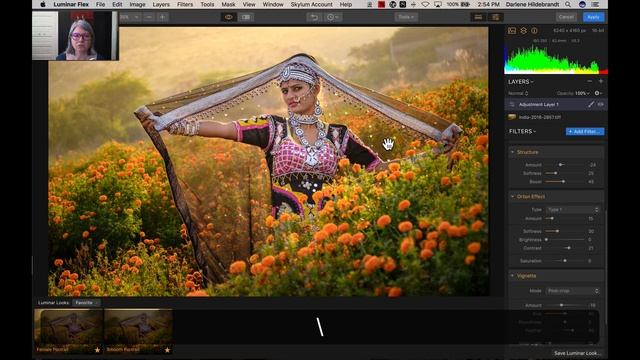Open the Layers menu in menu bar

[x=161, y=4]
